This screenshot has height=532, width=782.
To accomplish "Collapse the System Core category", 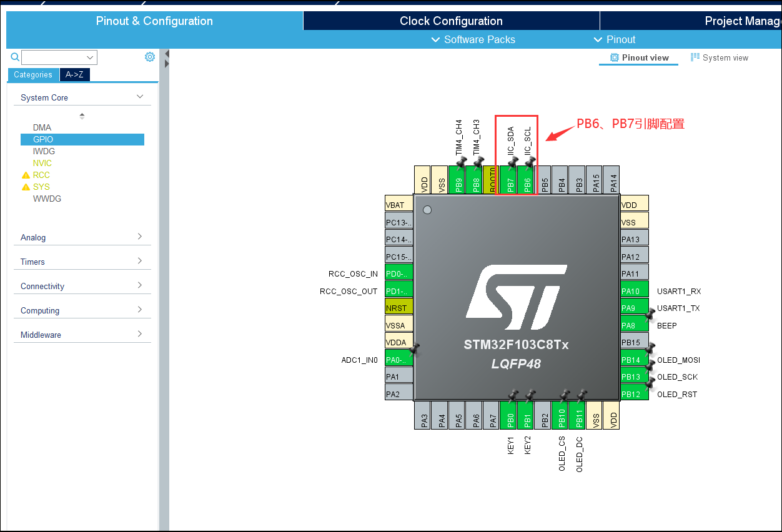I will point(140,97).
